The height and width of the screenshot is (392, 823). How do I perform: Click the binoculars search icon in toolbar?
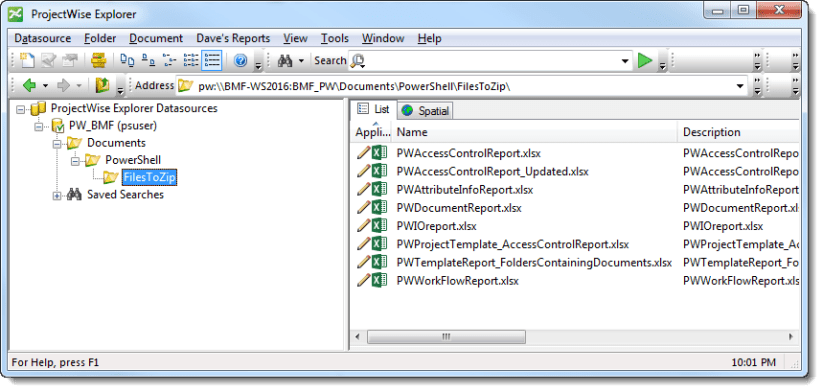point(285,61)
